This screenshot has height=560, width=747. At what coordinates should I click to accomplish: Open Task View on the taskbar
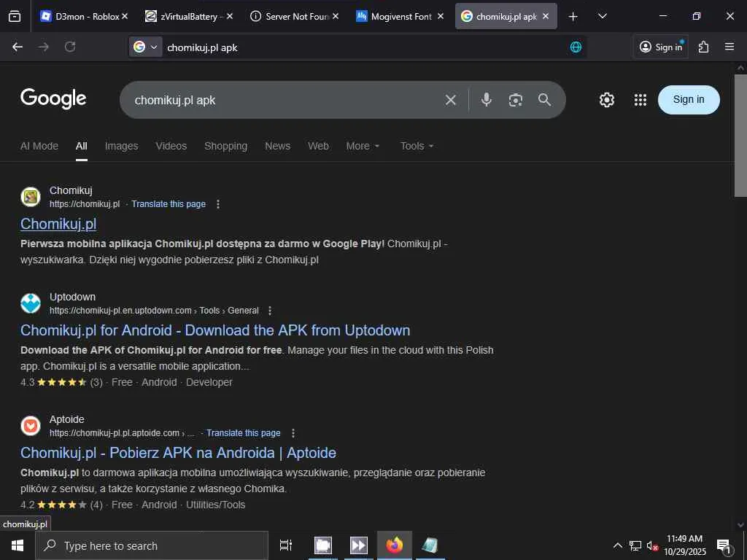pyautogui.click(x=286, y=545)
